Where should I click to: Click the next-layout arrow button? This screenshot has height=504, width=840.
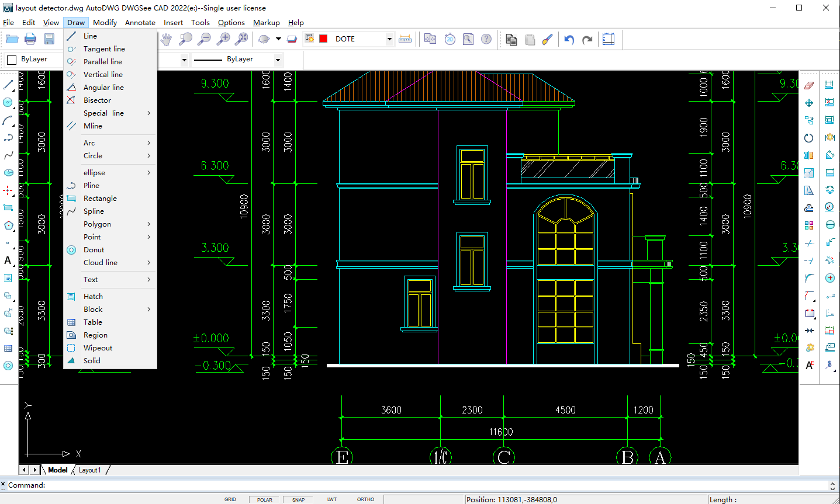(x=34, y=470)
